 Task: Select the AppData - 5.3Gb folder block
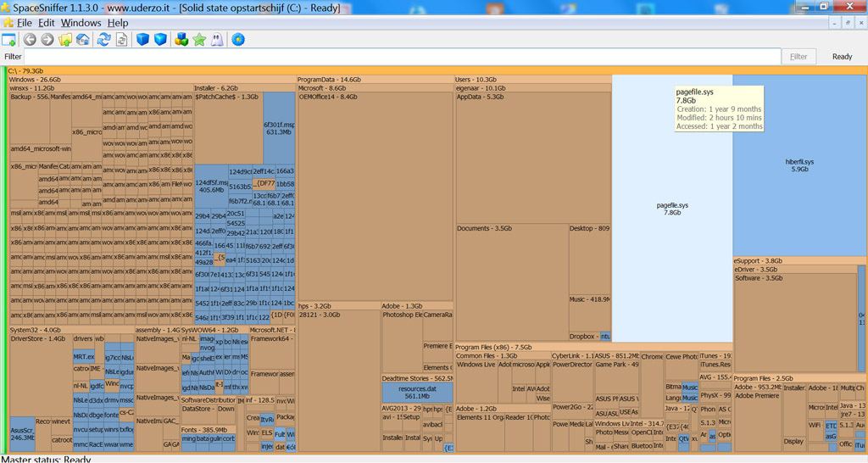[533, 158]
